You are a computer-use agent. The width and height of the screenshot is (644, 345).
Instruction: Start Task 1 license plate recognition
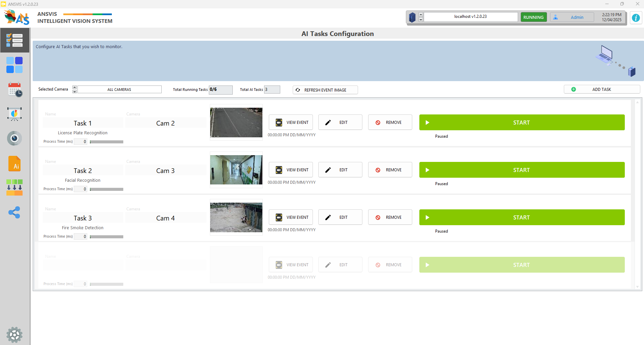(521, 123)
